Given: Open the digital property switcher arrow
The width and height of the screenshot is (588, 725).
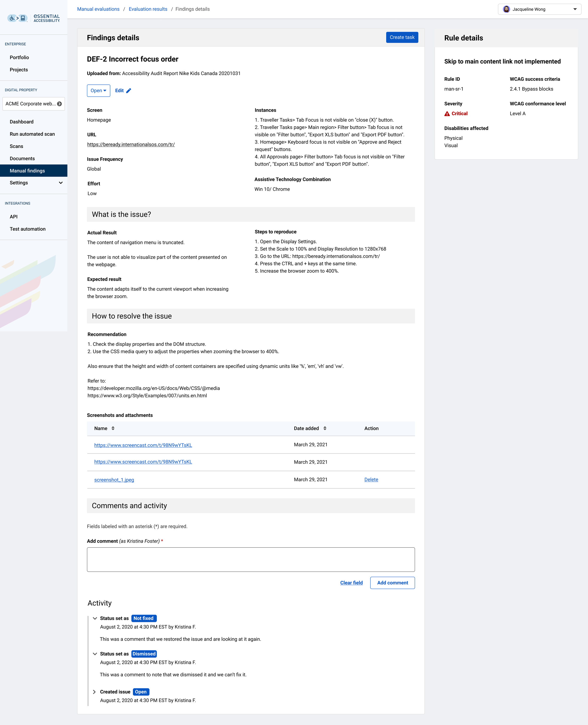Looking at the screenshot, I should click(59, 104).
